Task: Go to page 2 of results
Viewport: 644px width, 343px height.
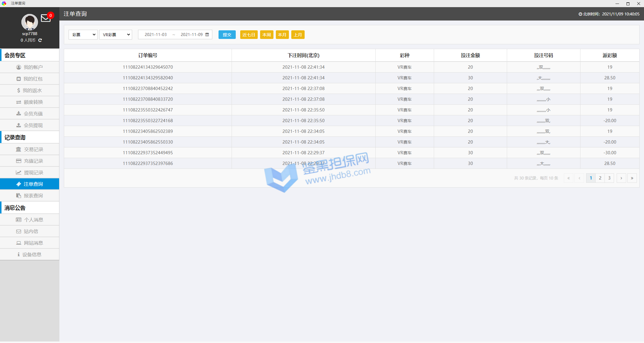Action: 600,178
